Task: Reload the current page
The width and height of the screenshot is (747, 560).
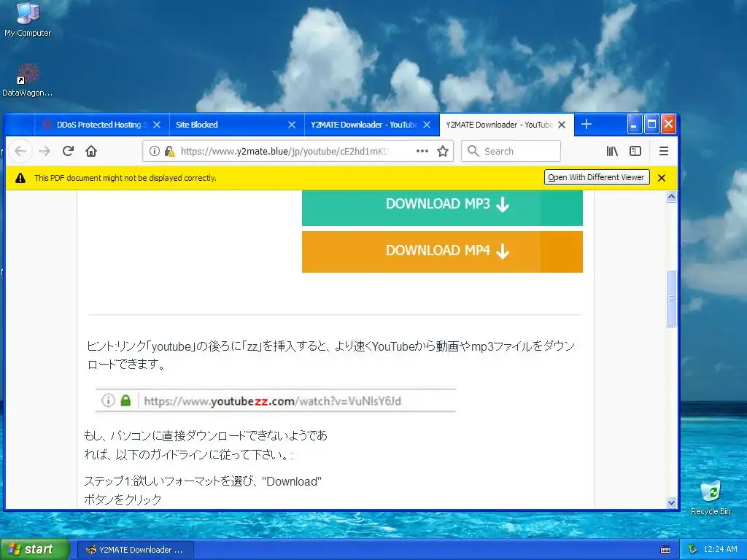Action: (68, 152)
